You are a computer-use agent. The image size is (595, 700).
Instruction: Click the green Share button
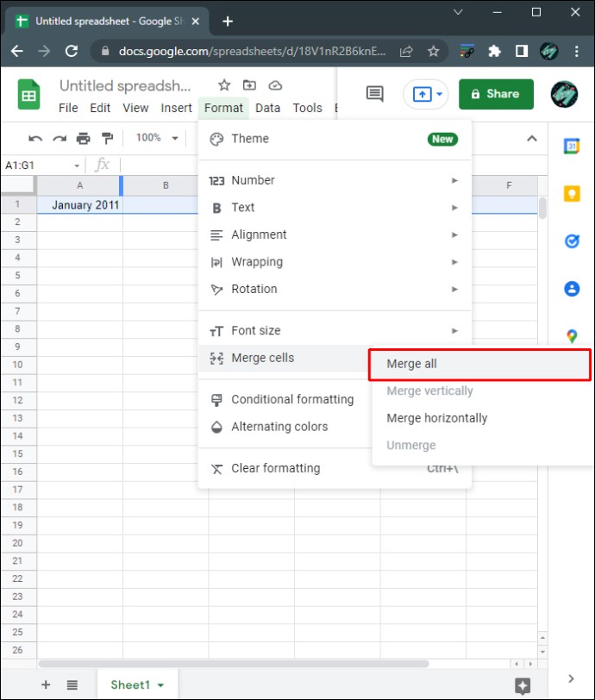(496, 94)
